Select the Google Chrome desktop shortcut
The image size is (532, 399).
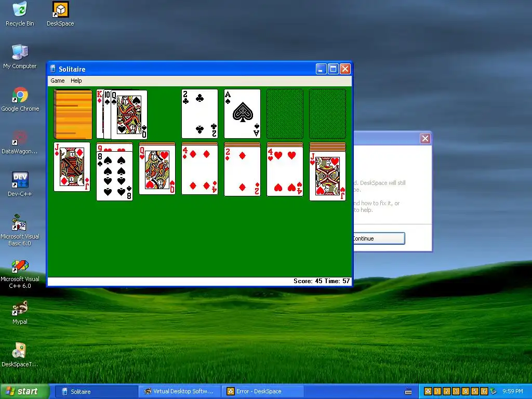click(x=20, y=99)
